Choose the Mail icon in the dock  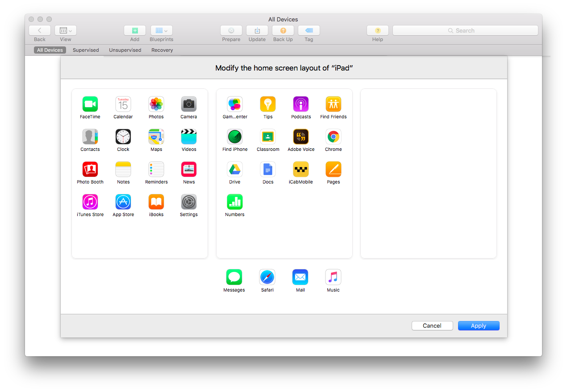pyautogui.click(x=300, y=277)
